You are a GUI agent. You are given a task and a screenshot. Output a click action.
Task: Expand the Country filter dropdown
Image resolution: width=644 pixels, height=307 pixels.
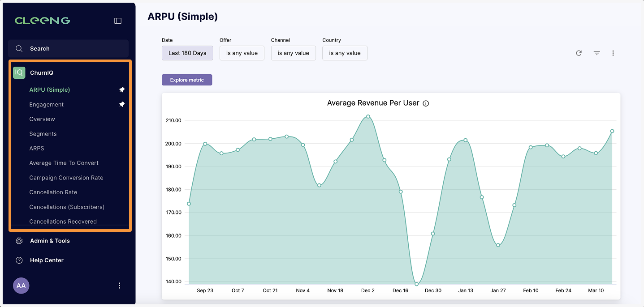click(x=345, y=53)
